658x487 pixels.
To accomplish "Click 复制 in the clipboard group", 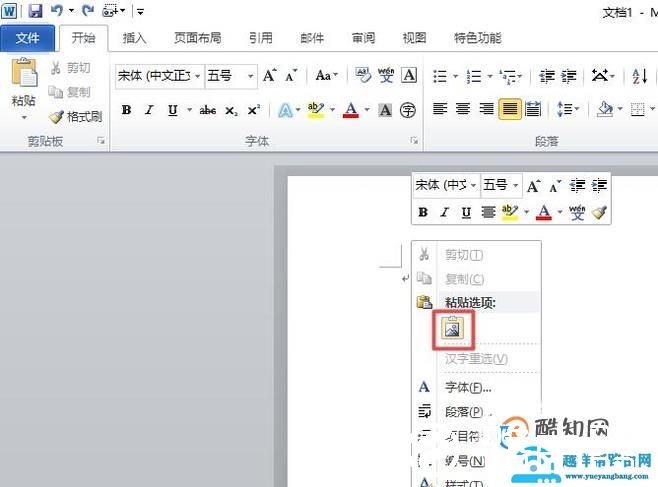I will click(x=70, y=92).
